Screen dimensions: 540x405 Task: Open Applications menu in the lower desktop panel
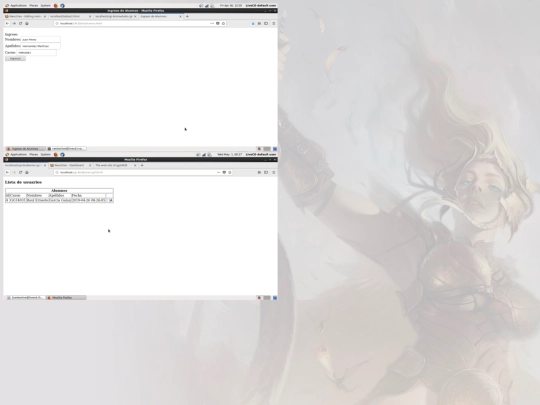point(16,155)
